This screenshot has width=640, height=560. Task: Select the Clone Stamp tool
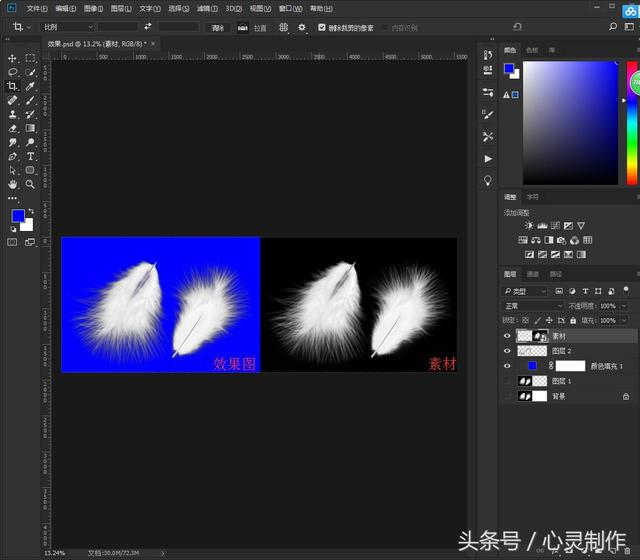point(12,114)
